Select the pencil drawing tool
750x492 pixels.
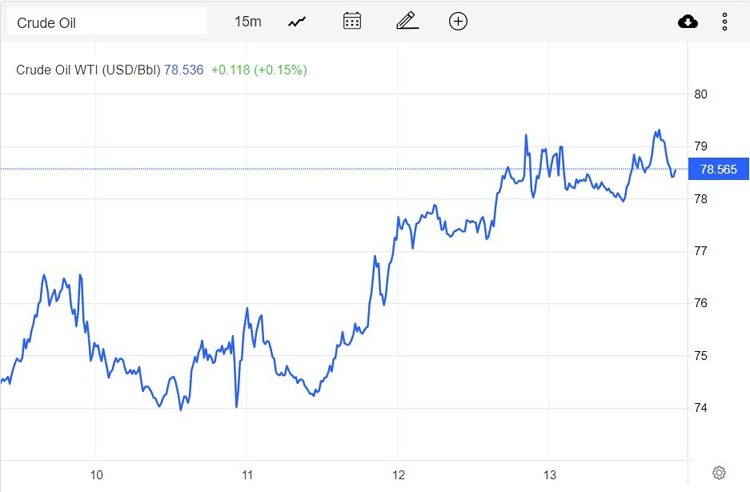coord(405,21)
